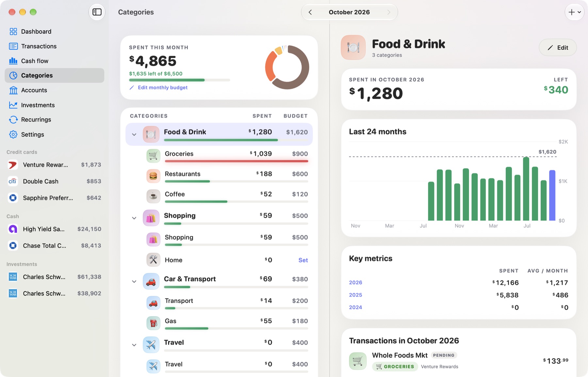Click the Restaurants burger icon
The height and width of the screenshot is (377, 588).
(153, 176)
